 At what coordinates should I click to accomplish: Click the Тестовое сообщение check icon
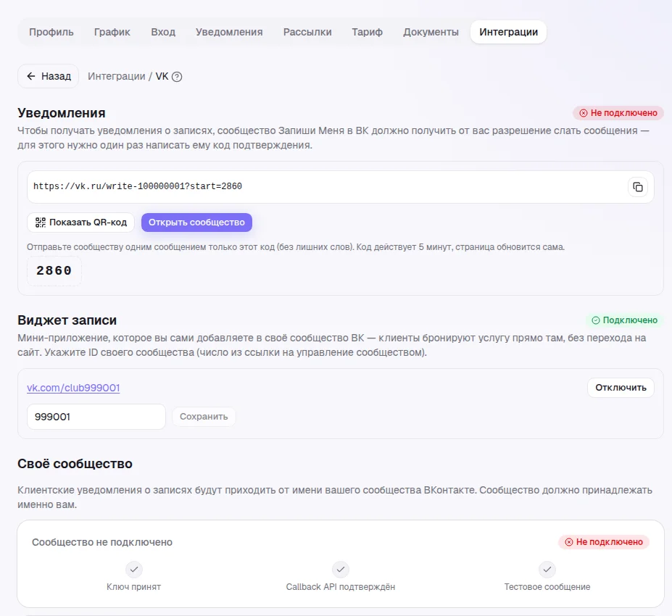(547, 570)
